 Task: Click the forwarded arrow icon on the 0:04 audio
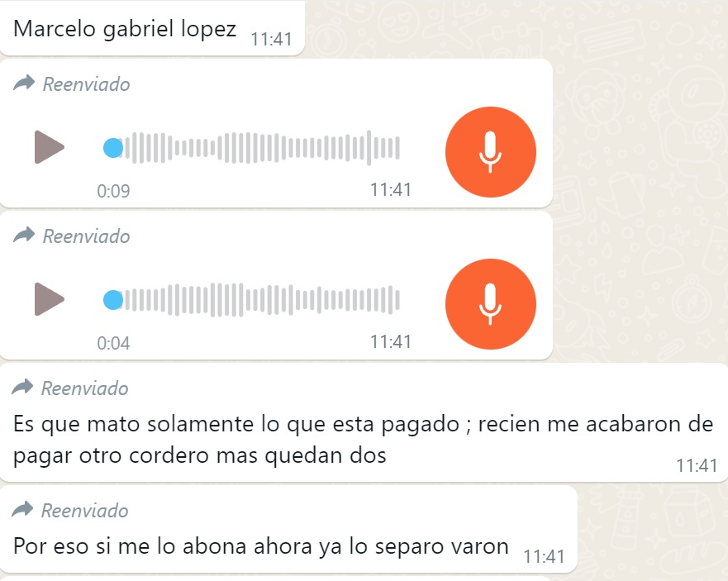pos(24,235)
